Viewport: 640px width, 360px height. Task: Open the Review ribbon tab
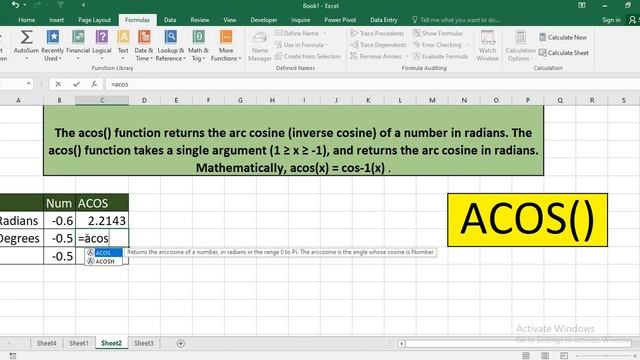(200, 20)
